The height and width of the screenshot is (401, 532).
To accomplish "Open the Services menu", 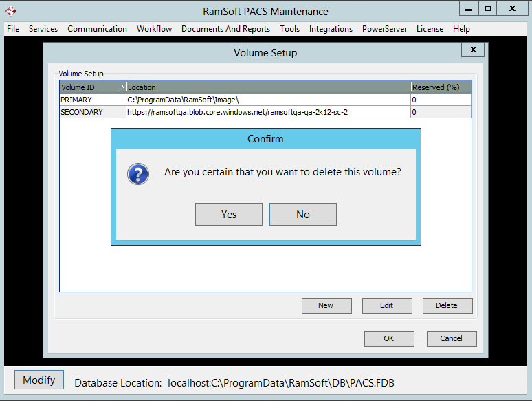I will pyautogui.click(x=43, y=29).
